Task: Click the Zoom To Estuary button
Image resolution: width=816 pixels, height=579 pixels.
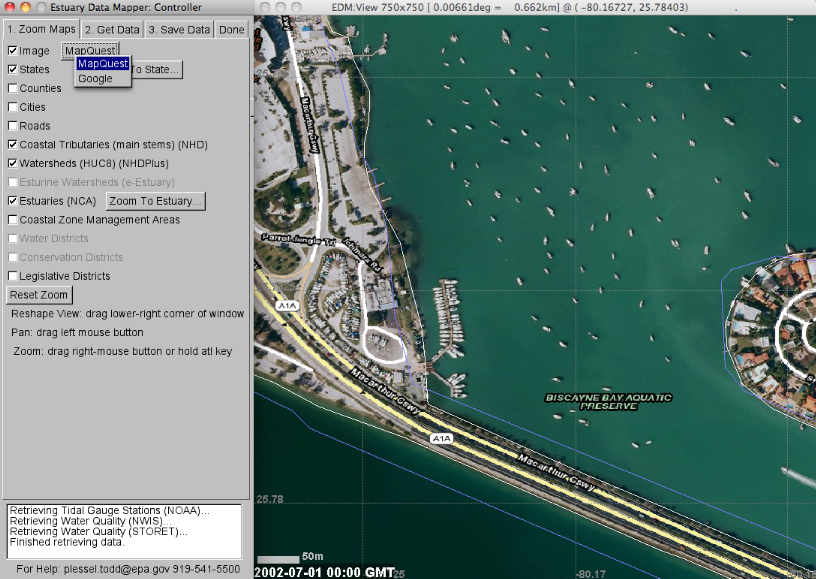Action: [x=155, y=201]
